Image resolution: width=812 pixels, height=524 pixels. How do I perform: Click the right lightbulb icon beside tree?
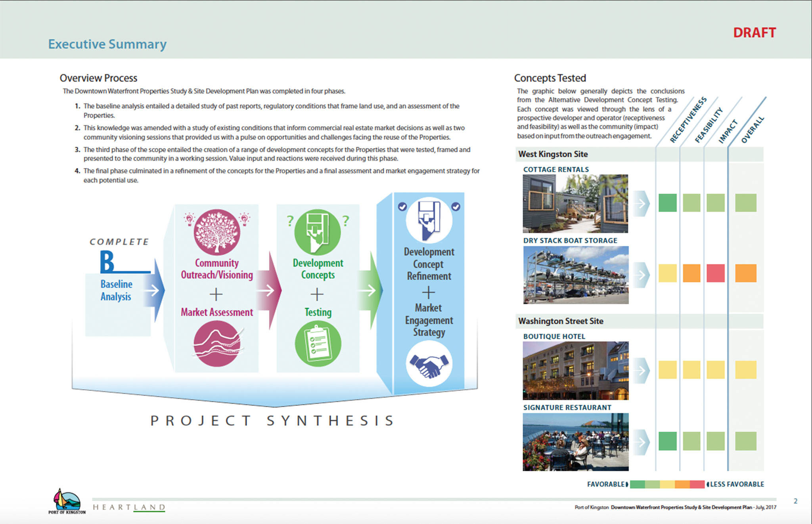(x=245, y=219)
